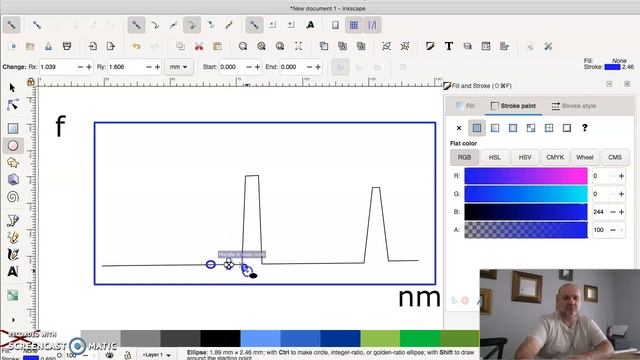The image size is (640, 360).
Task: Select unset paint question mark button
Action: 584,128
